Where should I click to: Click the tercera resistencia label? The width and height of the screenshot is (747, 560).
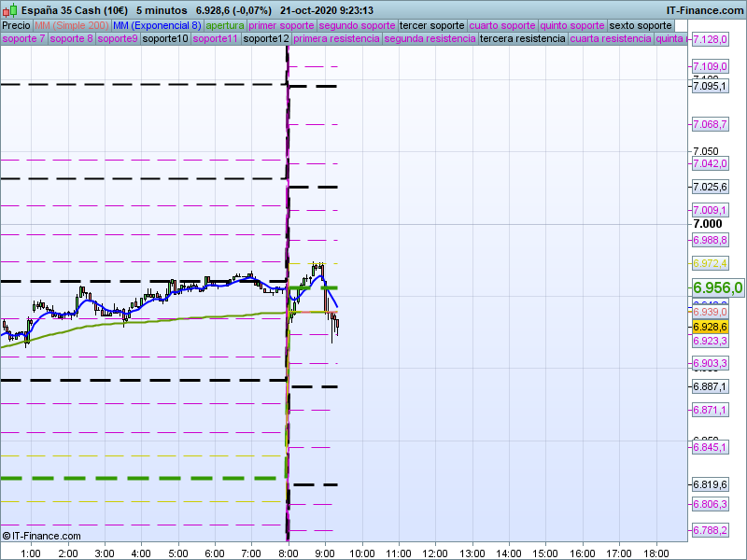[521, 39]
